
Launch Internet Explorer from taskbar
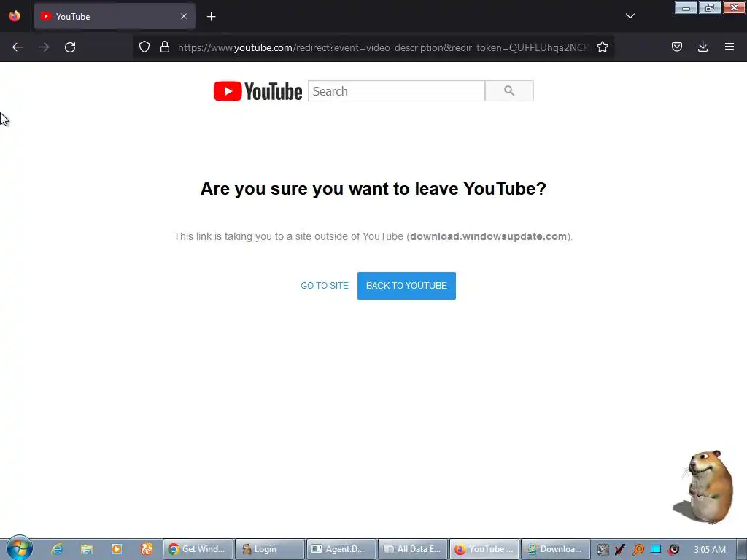[x=57, y=549]
